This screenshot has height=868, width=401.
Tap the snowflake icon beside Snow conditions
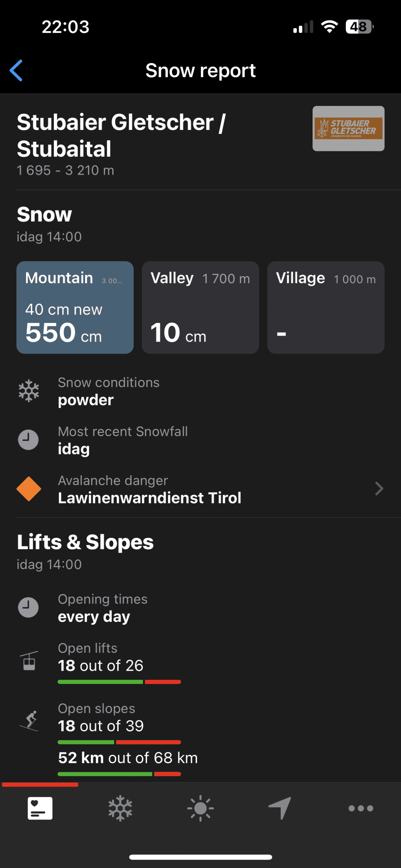click(x=29, y=391)
